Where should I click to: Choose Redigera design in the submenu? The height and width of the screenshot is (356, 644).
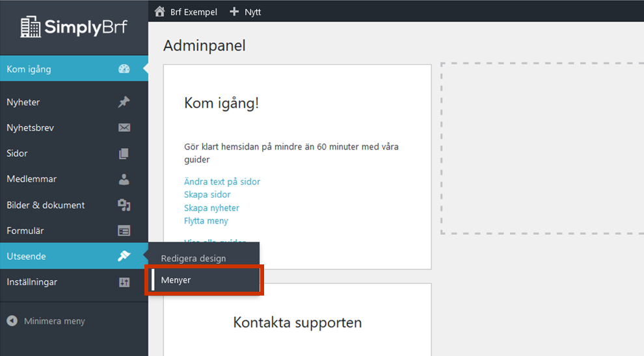pyautogui.click(x=194, y=258)
